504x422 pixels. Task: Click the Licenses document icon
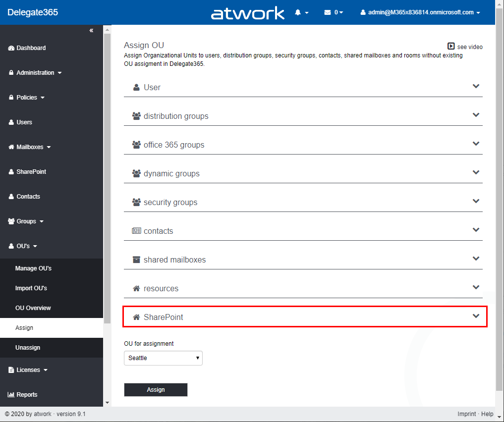click(11, 369)
